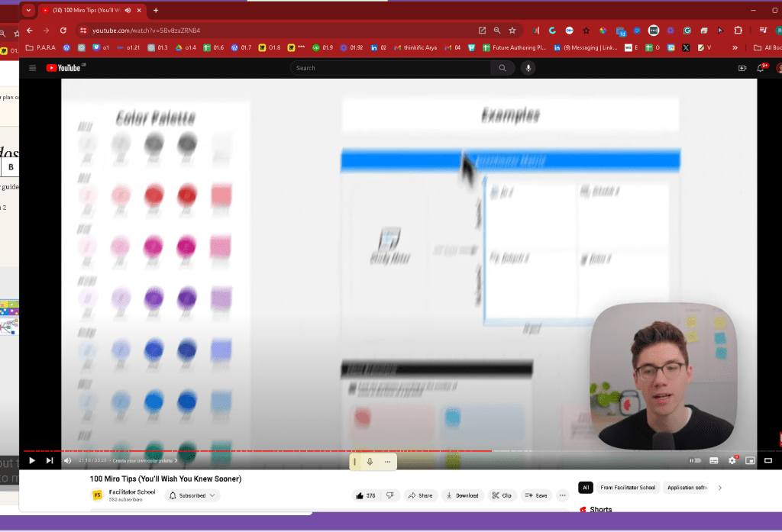Open YouTube notifications bell

coord(761,68)
